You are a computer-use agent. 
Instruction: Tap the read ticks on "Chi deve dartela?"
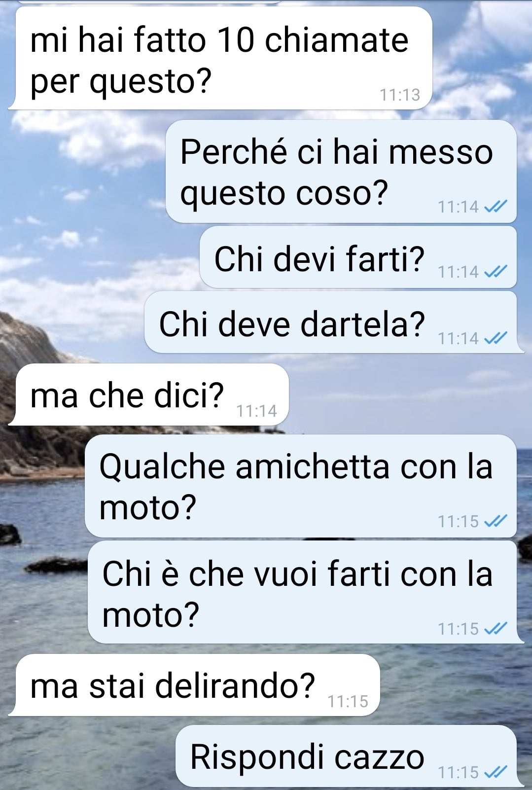pyautogui.click(x=496, y=338)
